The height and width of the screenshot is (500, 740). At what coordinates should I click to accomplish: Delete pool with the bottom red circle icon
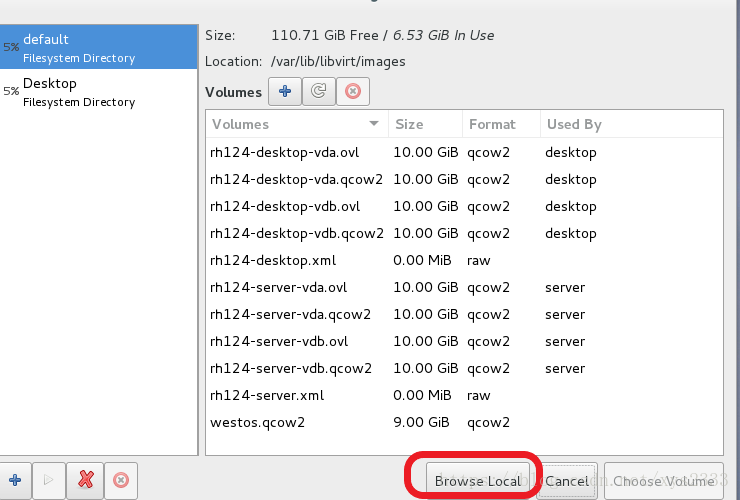tap(121, 480)
